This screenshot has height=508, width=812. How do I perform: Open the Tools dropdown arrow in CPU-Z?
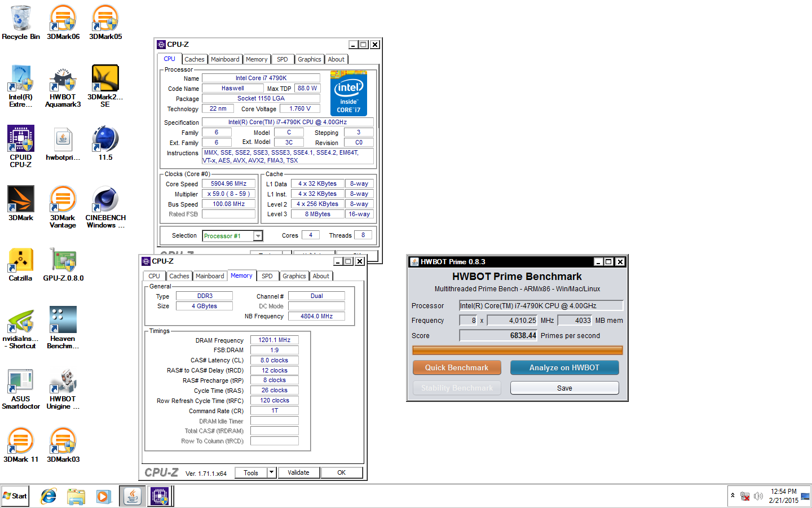271,472
